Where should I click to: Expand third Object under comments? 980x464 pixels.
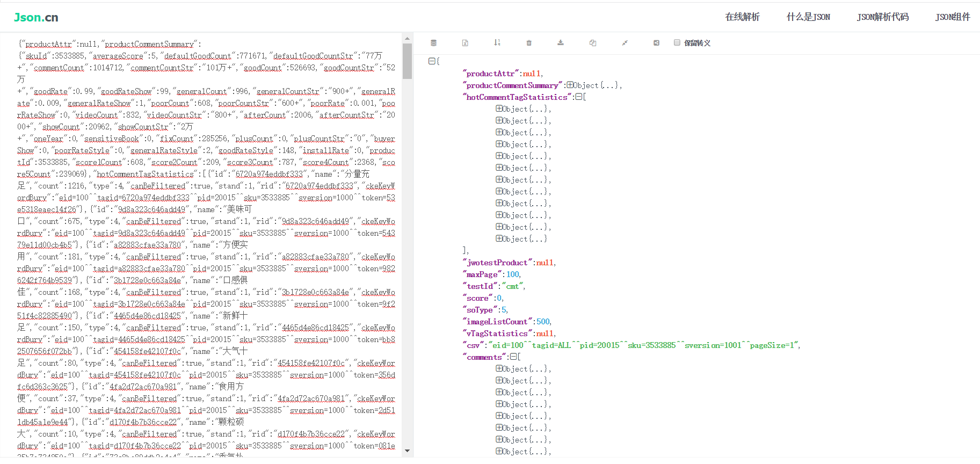pos(499,392)
